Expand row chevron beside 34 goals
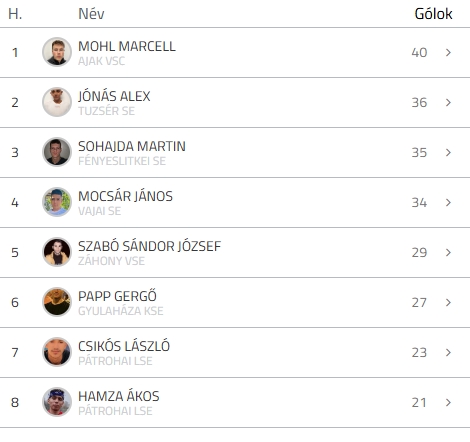Image resolution: width=470 pixels, height=442 pixels. (x=448, y=202)
